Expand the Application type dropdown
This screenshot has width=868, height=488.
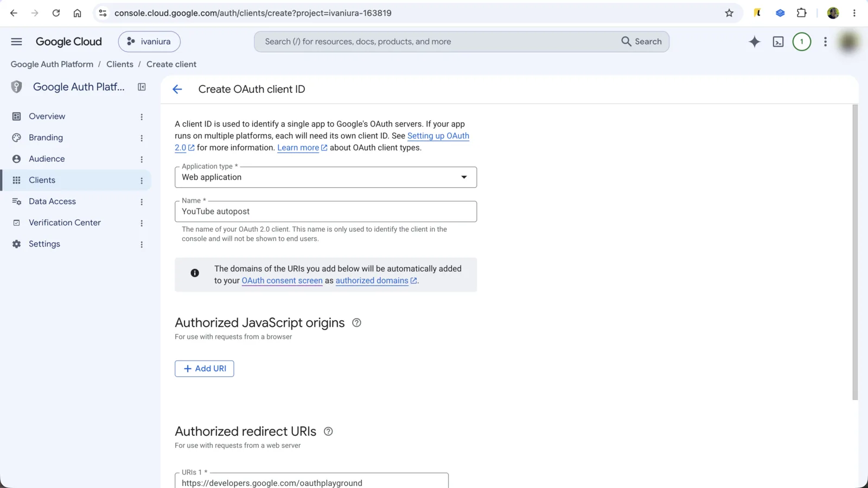point(325,178)
